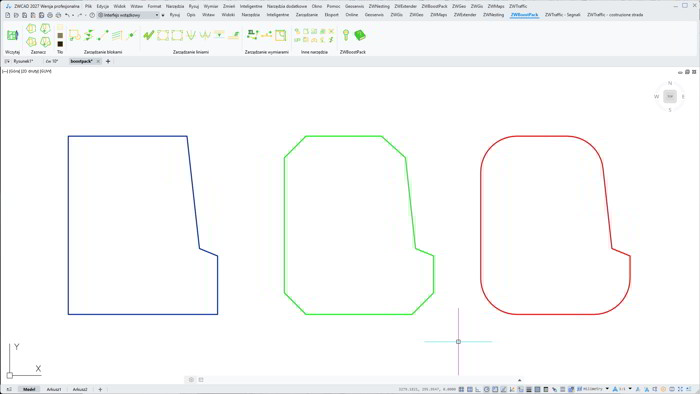
Task: Switch to the Eksport ribbon tab
Action: [331, 15]
